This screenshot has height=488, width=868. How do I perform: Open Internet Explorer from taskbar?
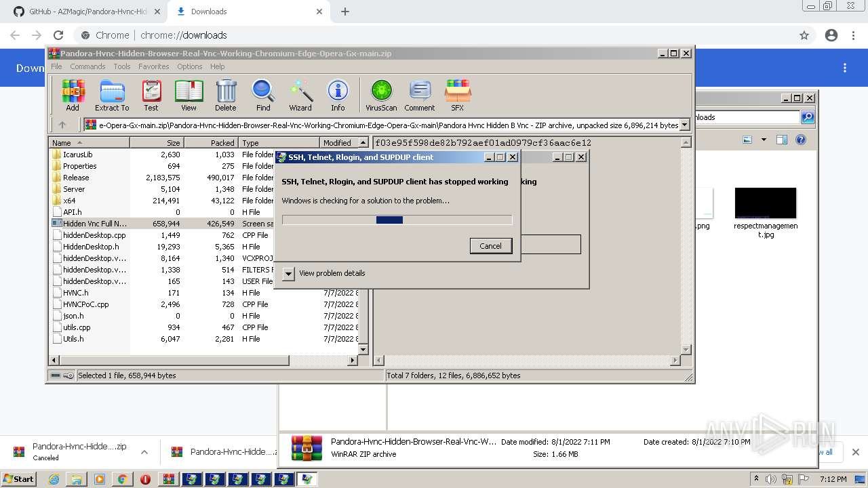54,479
